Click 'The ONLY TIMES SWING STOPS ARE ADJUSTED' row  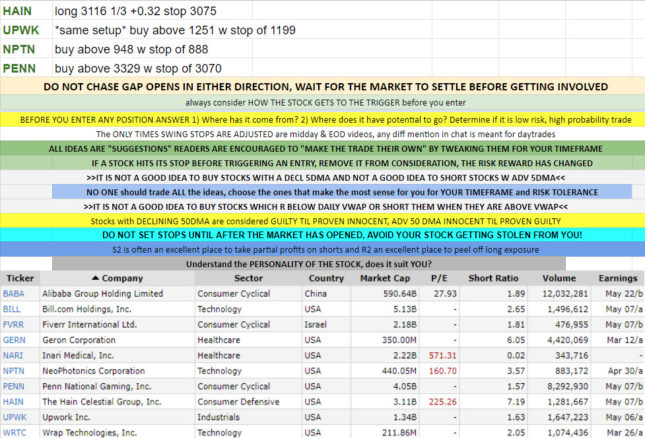click(322, 134)
